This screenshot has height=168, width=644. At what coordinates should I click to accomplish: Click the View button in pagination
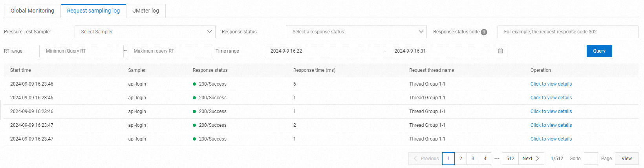[626, 159]
